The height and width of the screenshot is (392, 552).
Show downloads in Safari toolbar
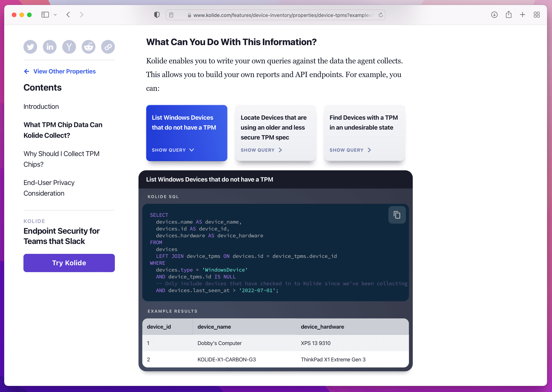494,15
